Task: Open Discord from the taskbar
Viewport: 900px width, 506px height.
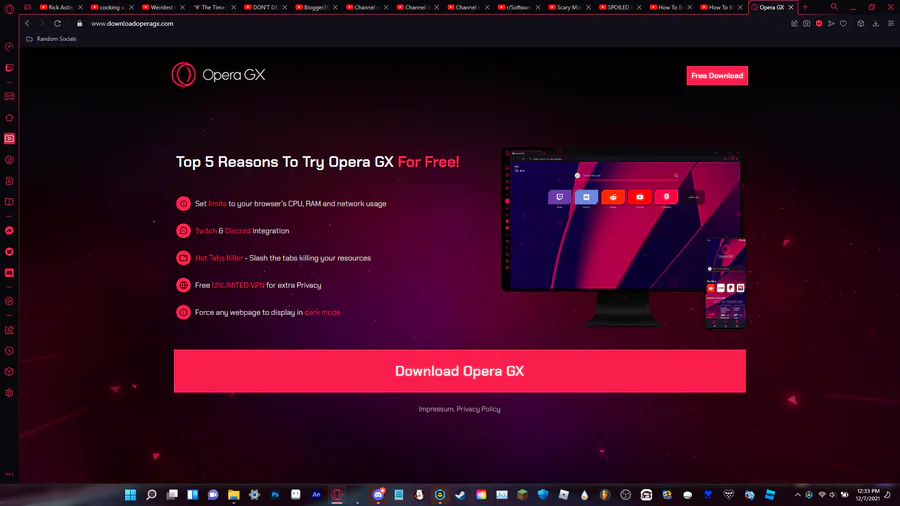Action: click(378, 495)
